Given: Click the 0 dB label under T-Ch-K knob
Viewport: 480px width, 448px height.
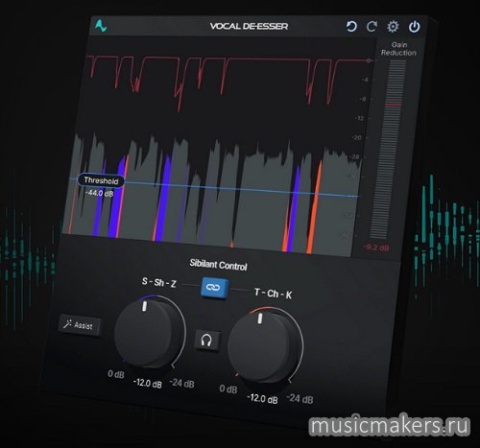Looking at the screenshot, I should click(228, 389).
